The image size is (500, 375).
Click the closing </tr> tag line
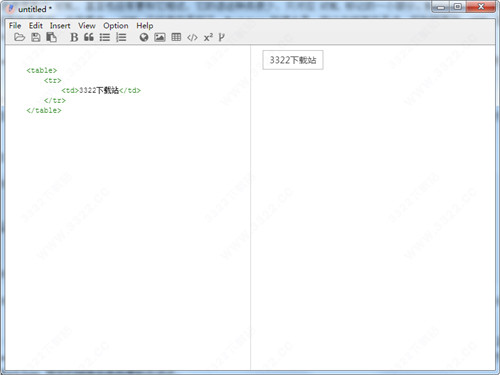click(55, 100)
